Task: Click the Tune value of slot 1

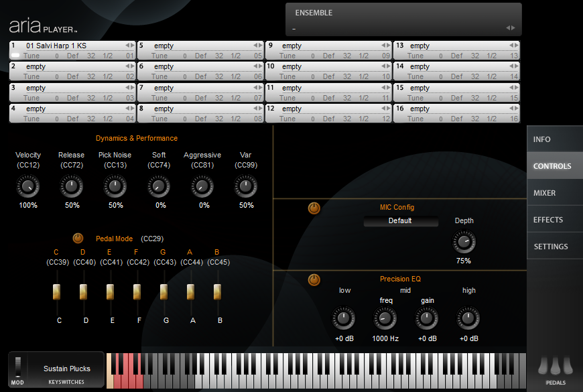Action: click(x=57, y=56)
